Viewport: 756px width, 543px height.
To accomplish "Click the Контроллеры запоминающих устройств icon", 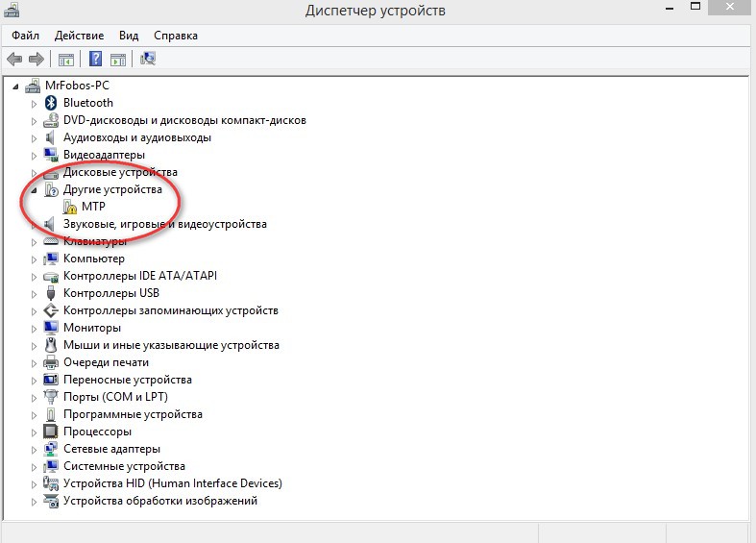I will [x=51, y=310].
